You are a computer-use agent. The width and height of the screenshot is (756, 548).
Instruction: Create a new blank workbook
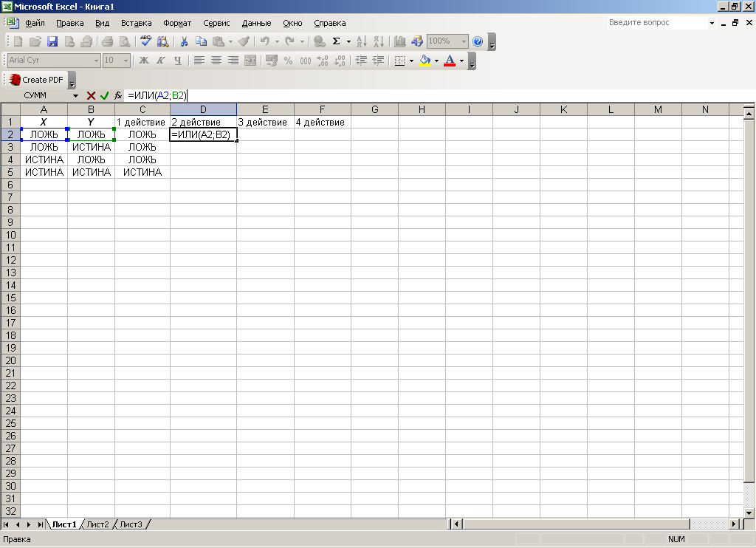[18, 41]
